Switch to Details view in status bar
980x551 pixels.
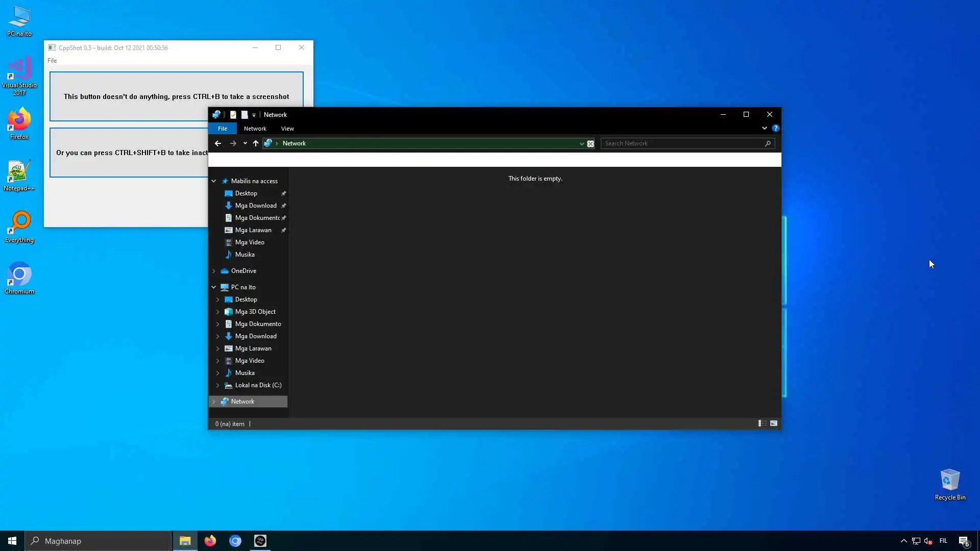click(762, 423)
